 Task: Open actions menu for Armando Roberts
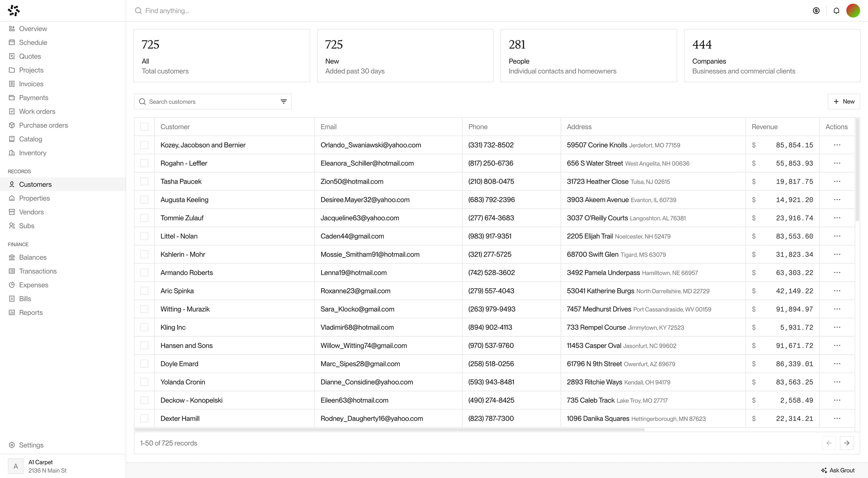tap(837, 273)
